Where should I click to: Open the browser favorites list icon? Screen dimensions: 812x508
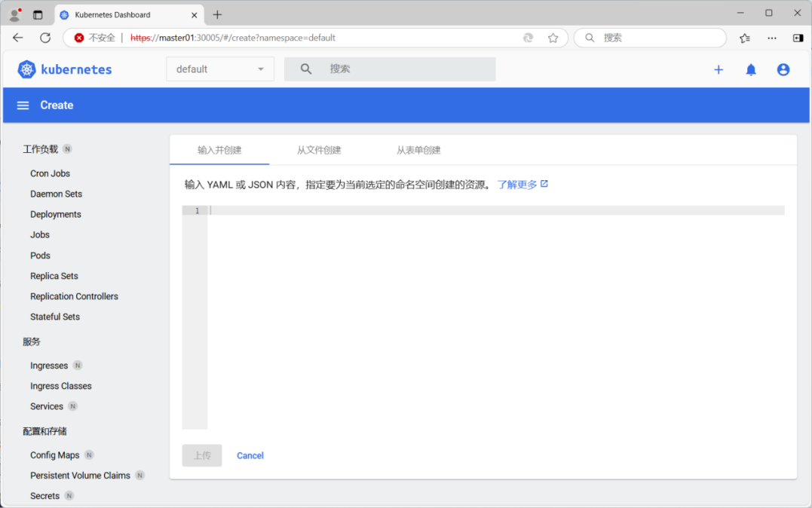point(745,38)
